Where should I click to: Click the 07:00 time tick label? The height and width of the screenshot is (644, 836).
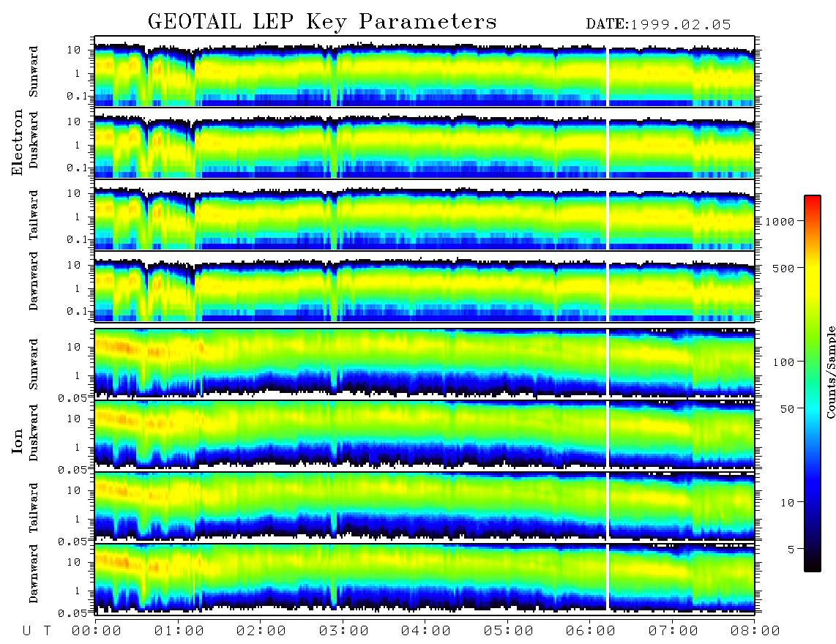coord(673,631)
